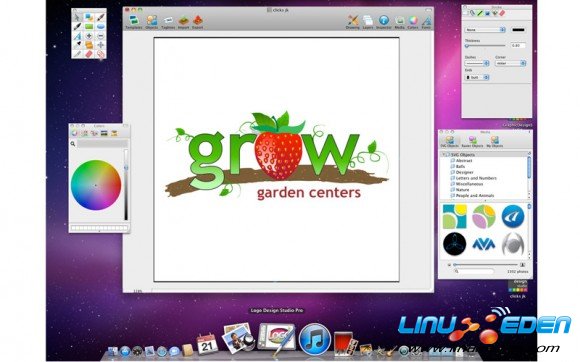Select the Balls category
The height and width of the screenshot is (362, 580).
point(458,166)
